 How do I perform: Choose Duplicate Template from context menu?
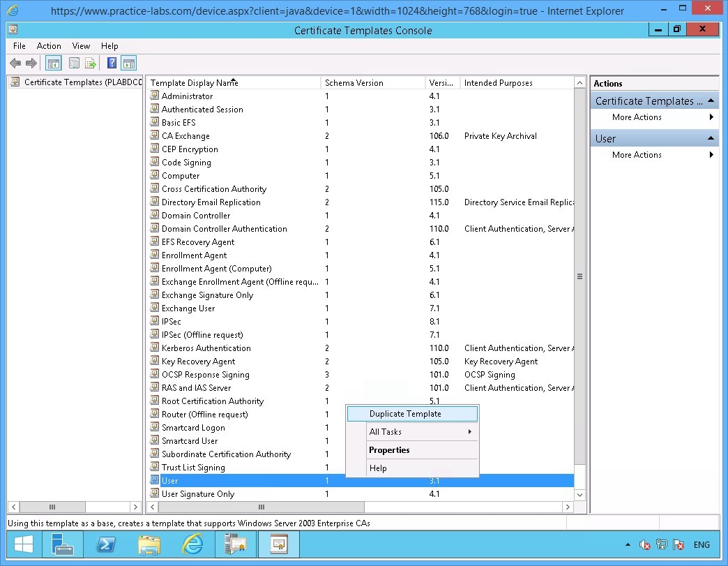tap(404, 413)
